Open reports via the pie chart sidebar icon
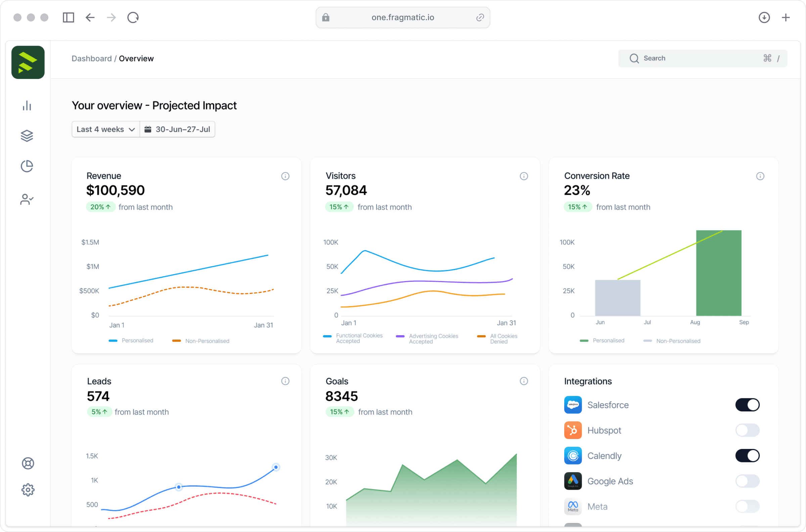The width and height of the screenshot is (806, 532). click(x=27, y=166)
